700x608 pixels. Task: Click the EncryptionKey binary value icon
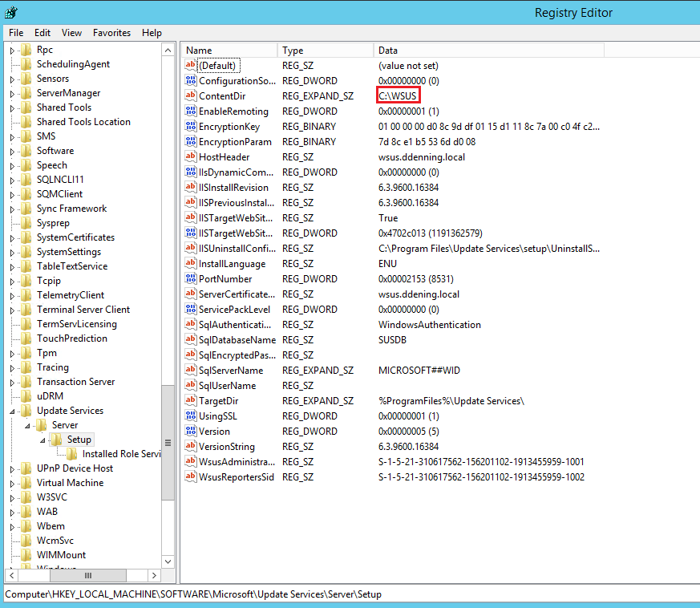191,127
